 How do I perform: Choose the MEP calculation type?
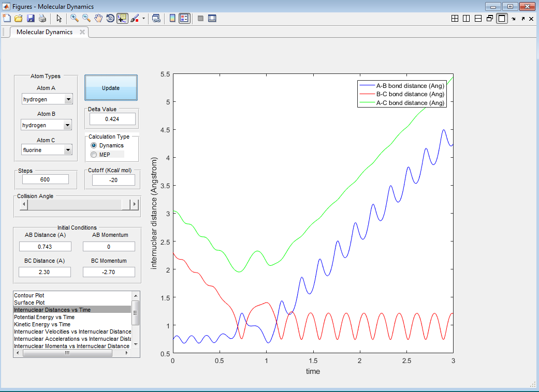(x=94, y=155)
